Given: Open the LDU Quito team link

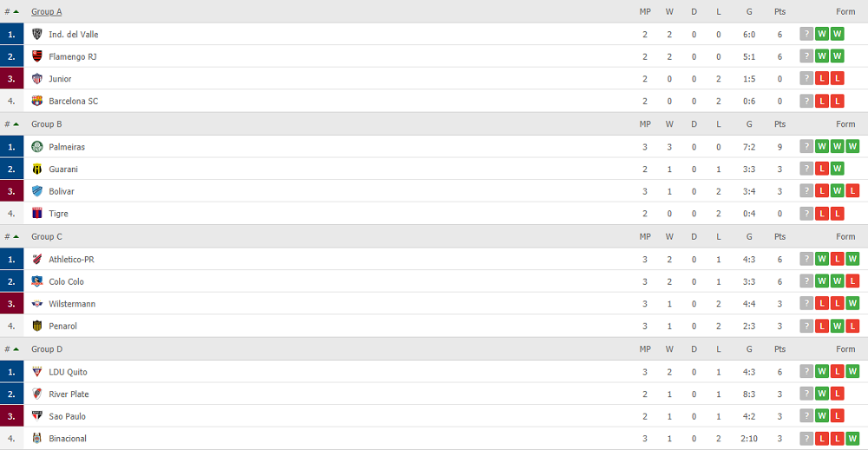Looking at the screenshot, I should (x=68, y=372).
